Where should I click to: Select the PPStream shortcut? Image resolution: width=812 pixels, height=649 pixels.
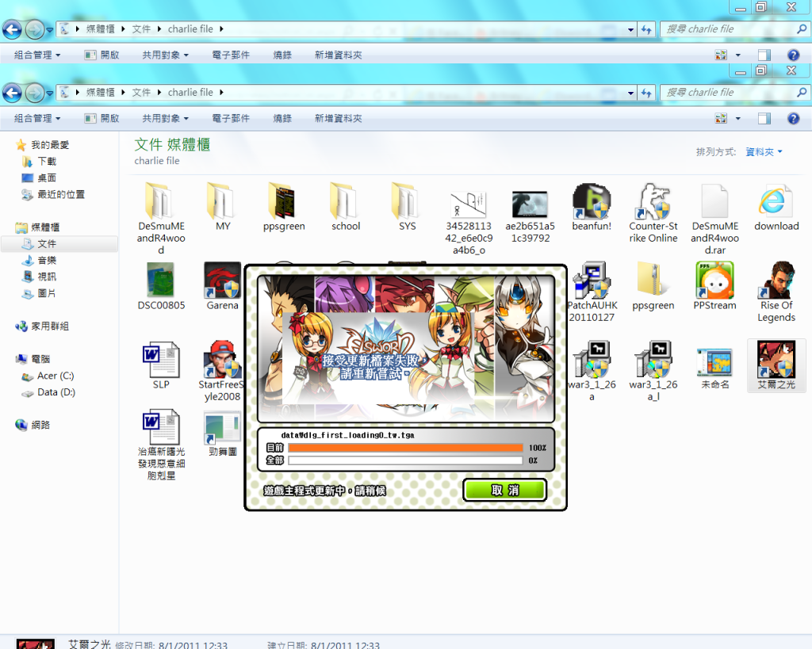click(x=714, y=286)
